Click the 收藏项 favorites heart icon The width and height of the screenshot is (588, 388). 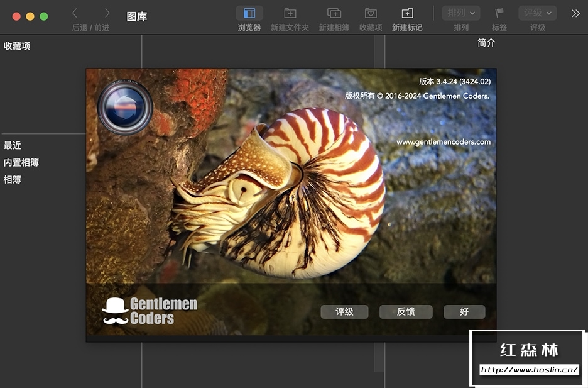(x=371, y=13)
